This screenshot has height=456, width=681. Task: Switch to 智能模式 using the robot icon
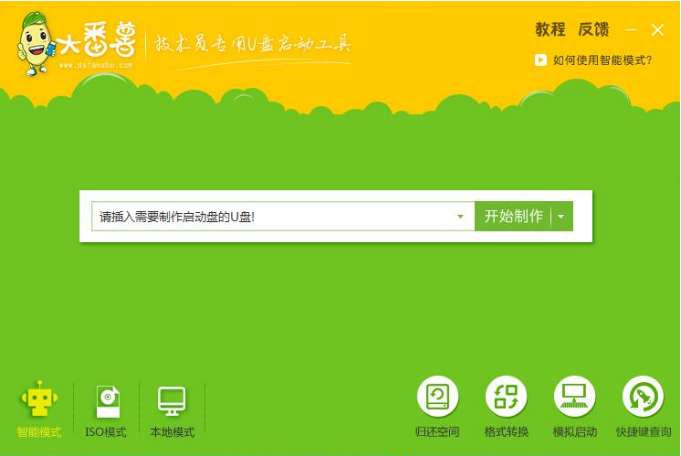click(39, 400)
